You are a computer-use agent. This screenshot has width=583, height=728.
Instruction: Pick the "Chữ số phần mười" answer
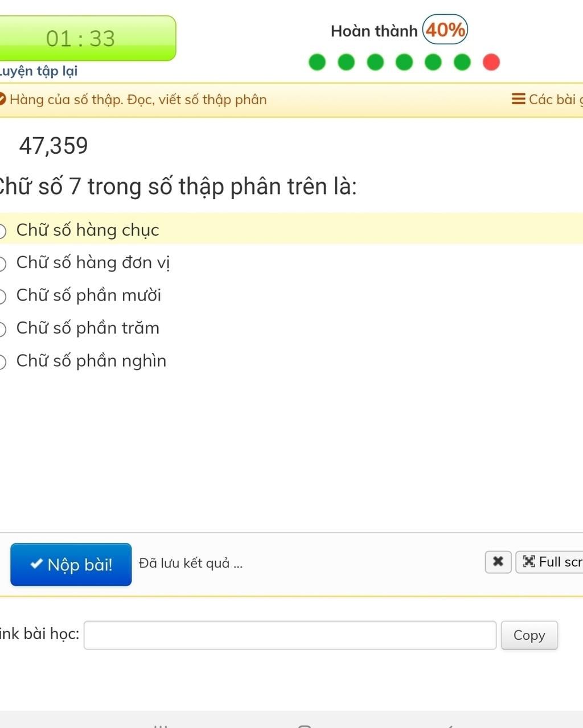81,295
